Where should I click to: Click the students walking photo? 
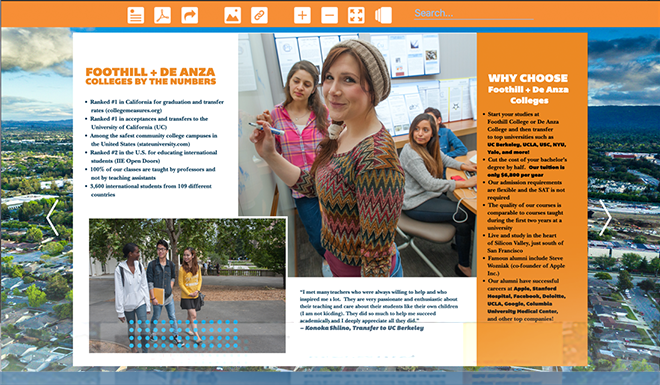coord(187,285)
